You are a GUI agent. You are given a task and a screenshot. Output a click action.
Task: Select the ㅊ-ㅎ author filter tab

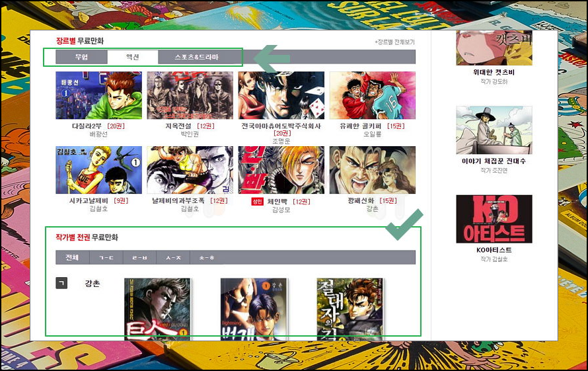207,258
